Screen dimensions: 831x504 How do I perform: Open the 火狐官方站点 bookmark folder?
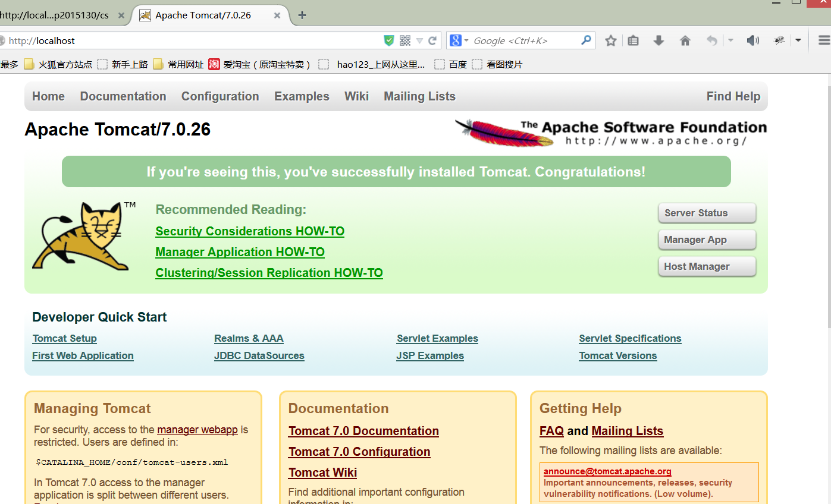(x=58, y=64)
